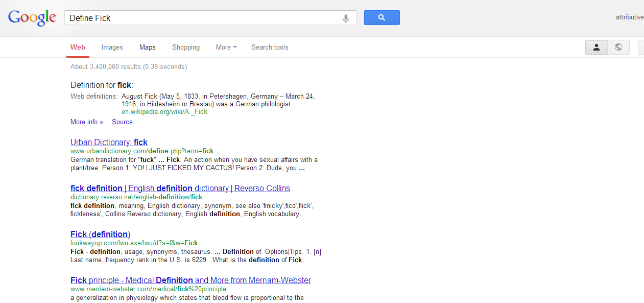Click the blue magnifier search button
The height and width of the screenshot is (303, 644).
pyautogui.click(x=381, y=17)
